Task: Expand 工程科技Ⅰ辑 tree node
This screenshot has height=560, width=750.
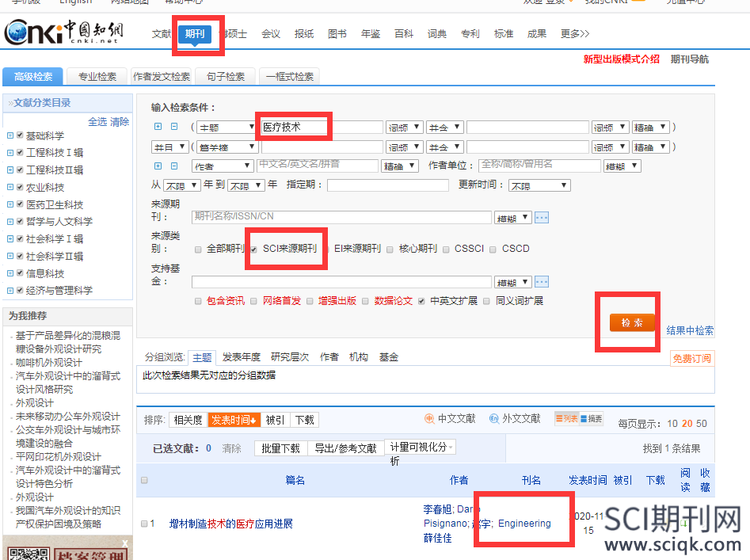Action: (10, 153)
